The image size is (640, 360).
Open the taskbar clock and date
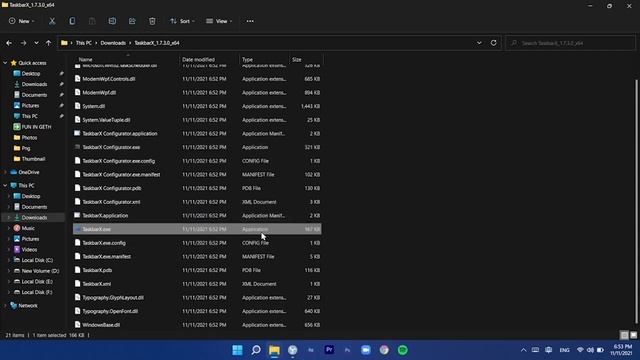pyautogui.click(x=622, y=350)
